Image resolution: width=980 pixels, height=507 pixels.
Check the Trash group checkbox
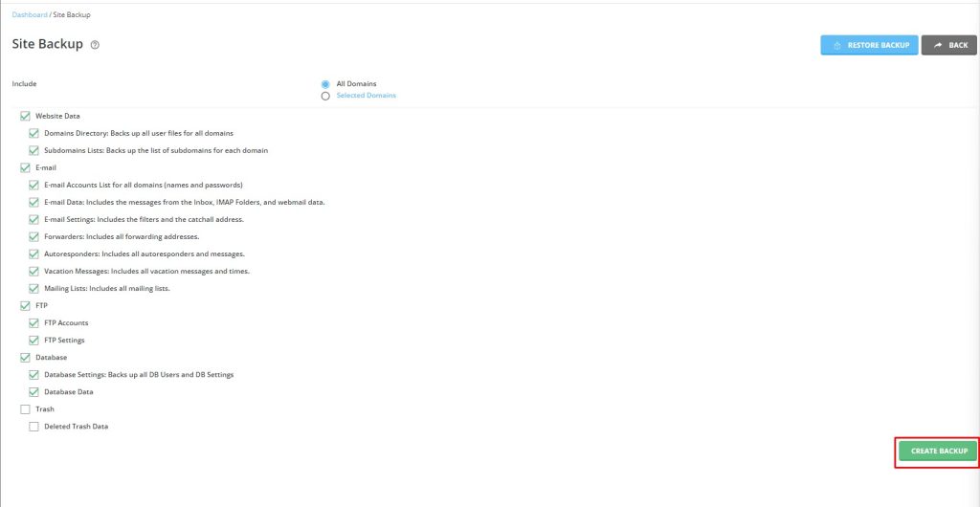click(25, 409)
